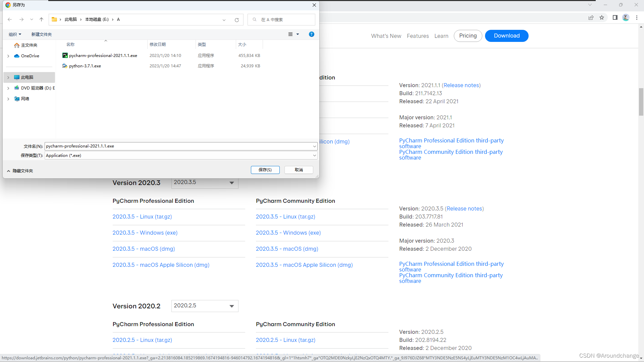Open 2020.3.5 Windows (exe) Professional link
Image resolution: width=644 pixels, height=362 pixels.
click(x=145, y=233)
